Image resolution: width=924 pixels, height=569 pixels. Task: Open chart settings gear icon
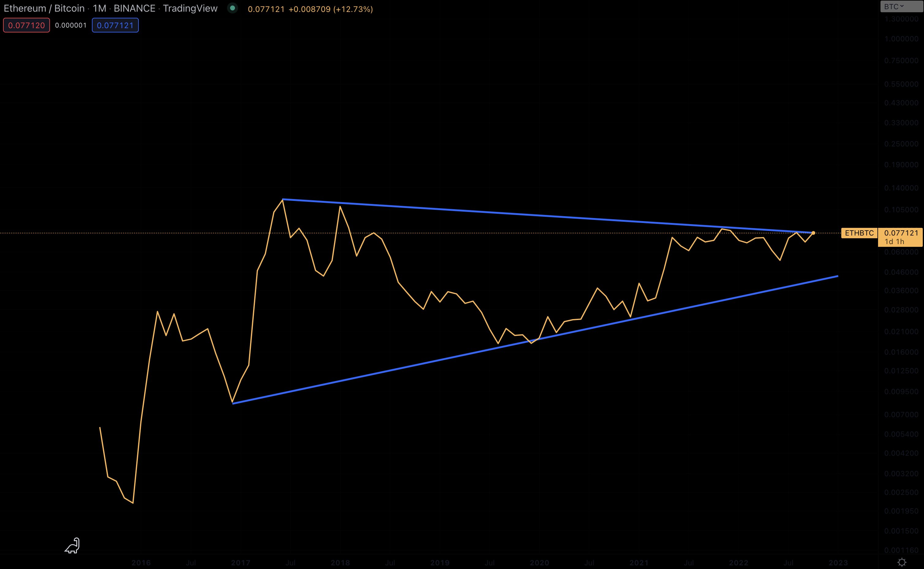tap(902, 562)
